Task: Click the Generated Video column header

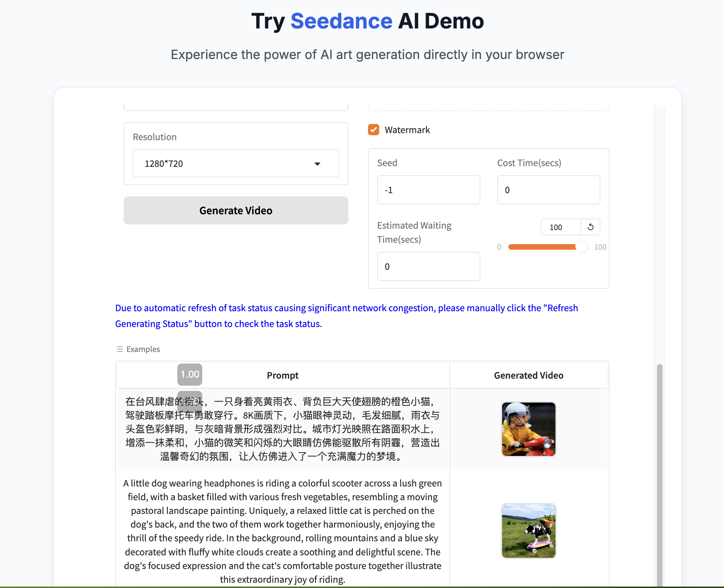Action: pos(528,375)
